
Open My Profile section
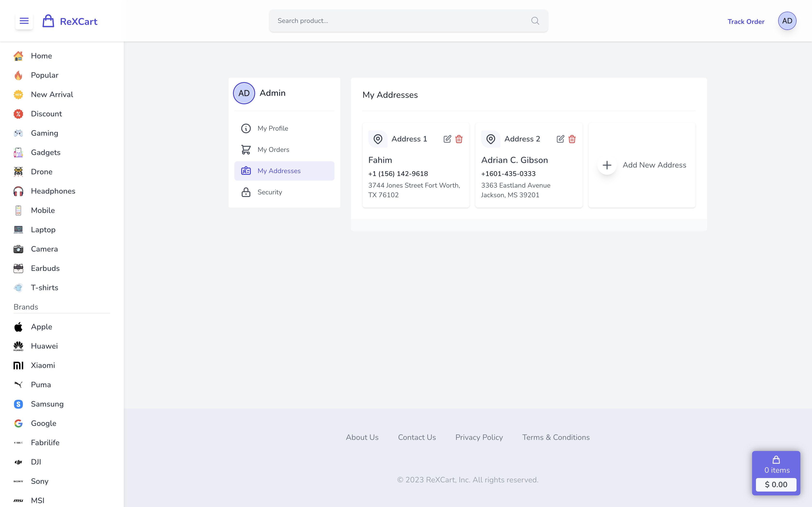pos(273,128)
